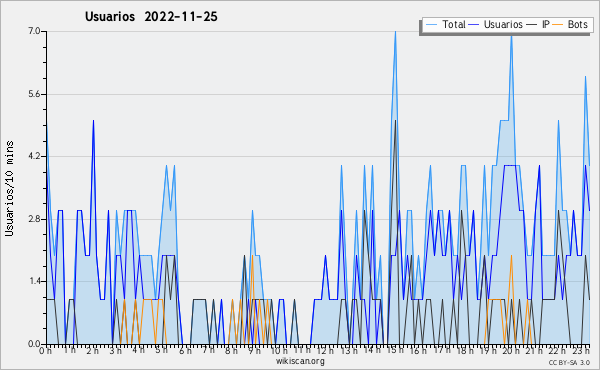Click the x-axis label '18 h'
This screenshot has height=370, width=600.
[x=465, y=351]
